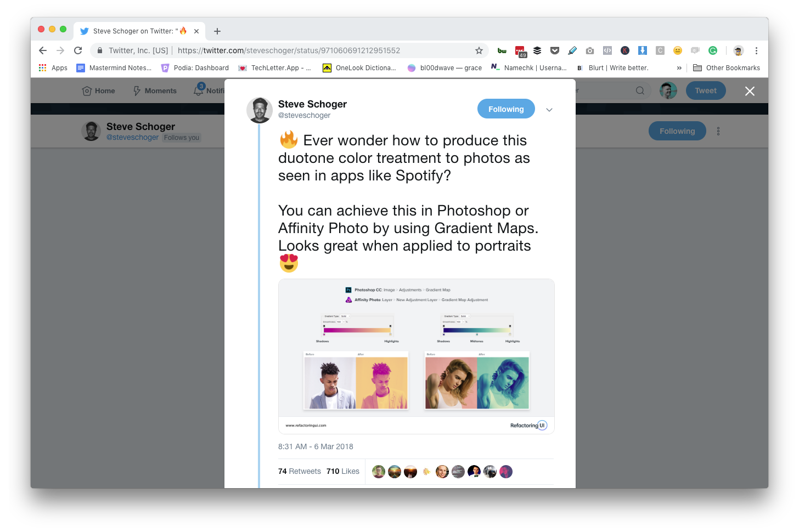Click the @steveschoger handle in the tweet
This screenshot has width=799, height=532.
304,115
